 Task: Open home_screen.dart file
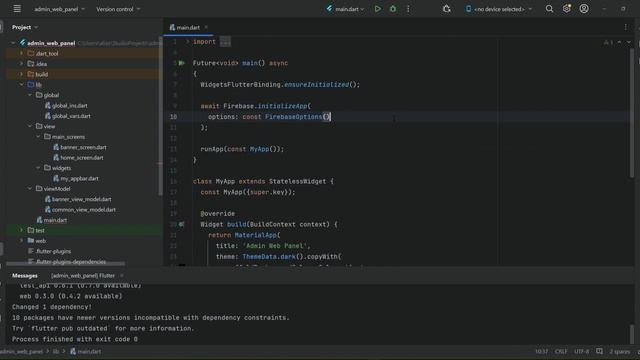(82, 158)
